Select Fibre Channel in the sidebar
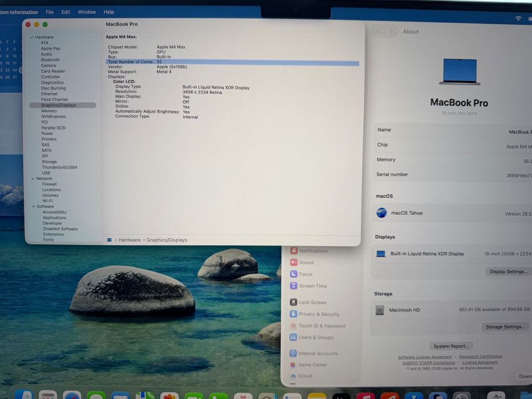The height and width of the screenshot is (399, 532). (54, 99)
